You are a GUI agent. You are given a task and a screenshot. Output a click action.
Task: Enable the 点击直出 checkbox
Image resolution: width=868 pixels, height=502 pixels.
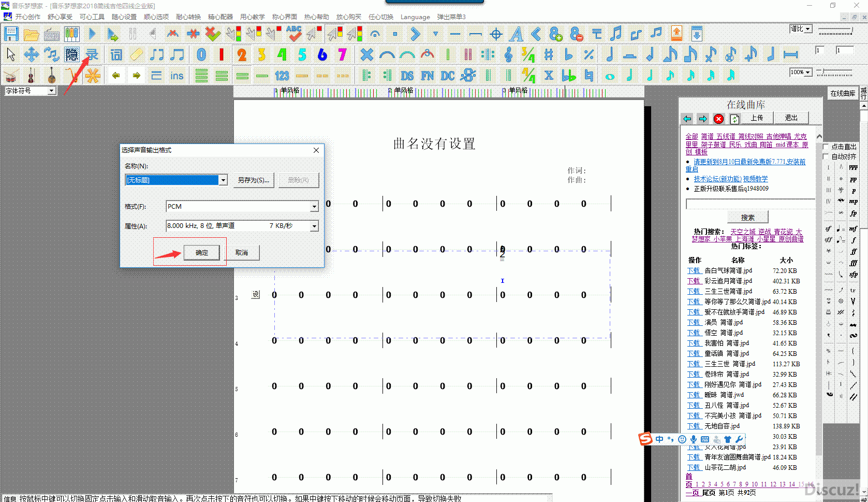[826, 147]
